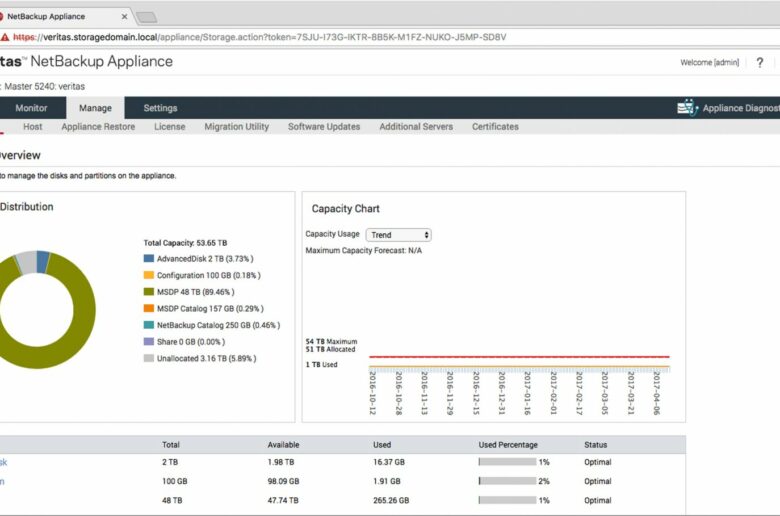This screenshot has width=780, height=516.
Task: Open a new browser tab
Action: click(x=146, y=18)
